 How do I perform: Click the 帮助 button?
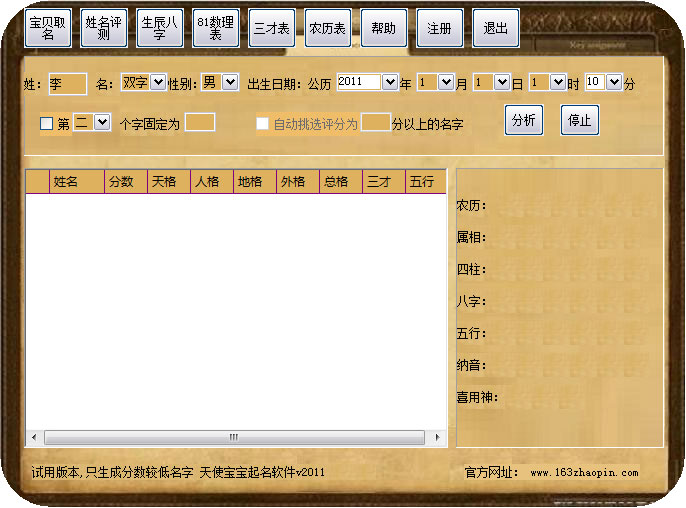coord(384,28)
